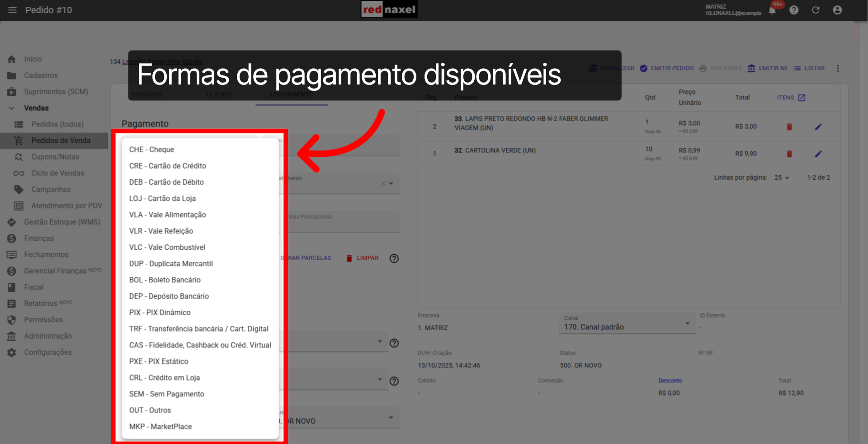The image size is (868, 444).
Task: Click the EMITIR NF bank icon
Action: pyautogui.click(x=752, y=68)
